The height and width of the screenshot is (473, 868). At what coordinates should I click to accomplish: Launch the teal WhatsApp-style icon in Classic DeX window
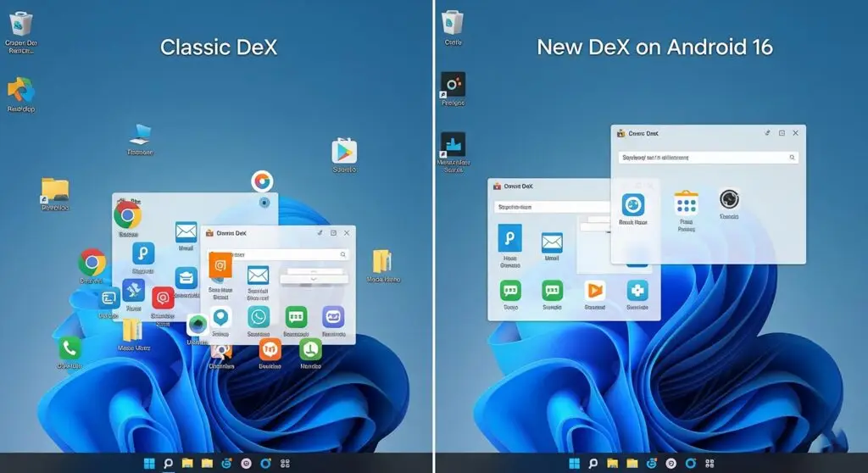[x=259, y=317]
